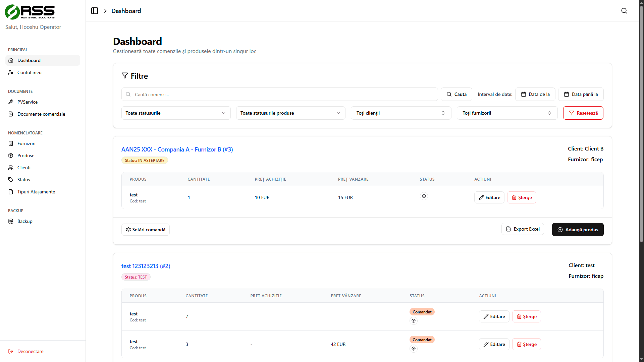Open Contul meu in sidebar

pos(43,72)
